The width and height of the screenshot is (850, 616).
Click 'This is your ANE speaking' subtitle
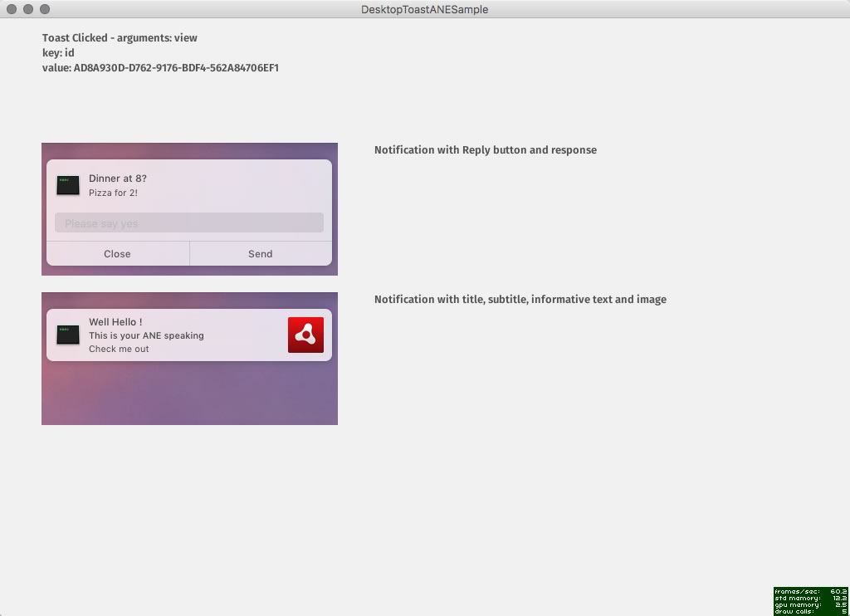point(146,335)
